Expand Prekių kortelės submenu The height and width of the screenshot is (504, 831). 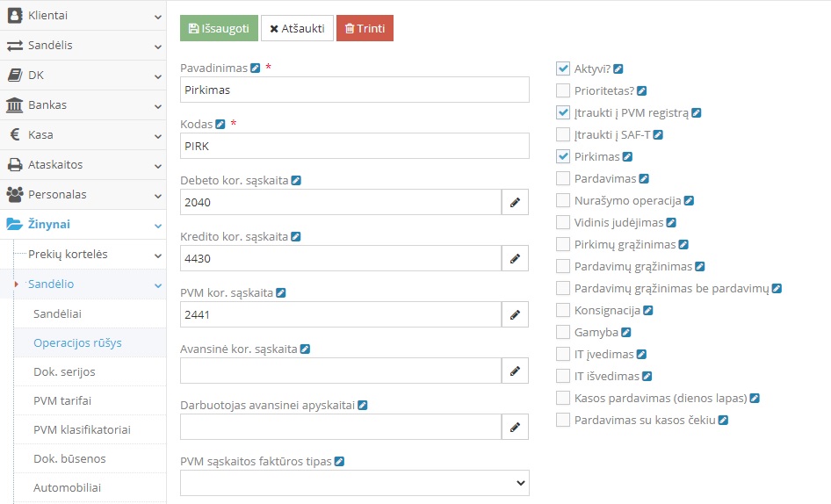pos(83,255)
